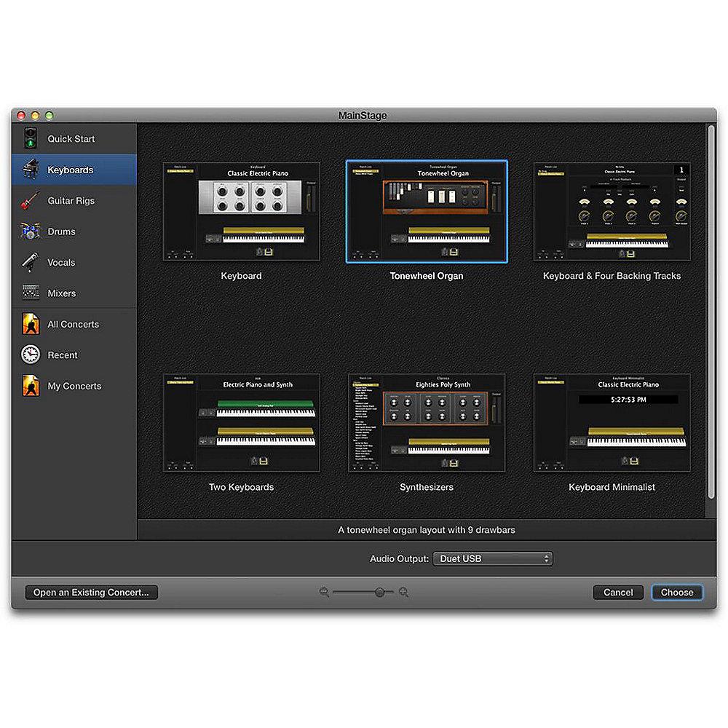
Task: Click the Mixers console icon
Action: click(x=31, y=293)
